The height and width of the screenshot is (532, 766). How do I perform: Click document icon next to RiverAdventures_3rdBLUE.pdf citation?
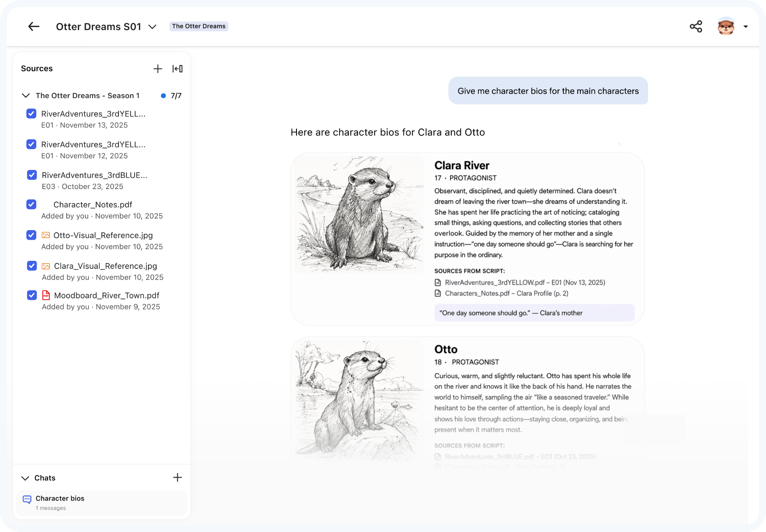click(438, 457)
